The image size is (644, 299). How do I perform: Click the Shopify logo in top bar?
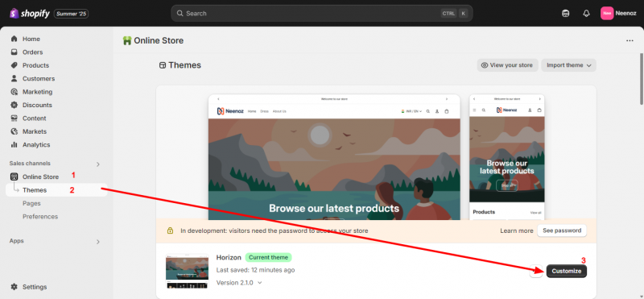30,14
